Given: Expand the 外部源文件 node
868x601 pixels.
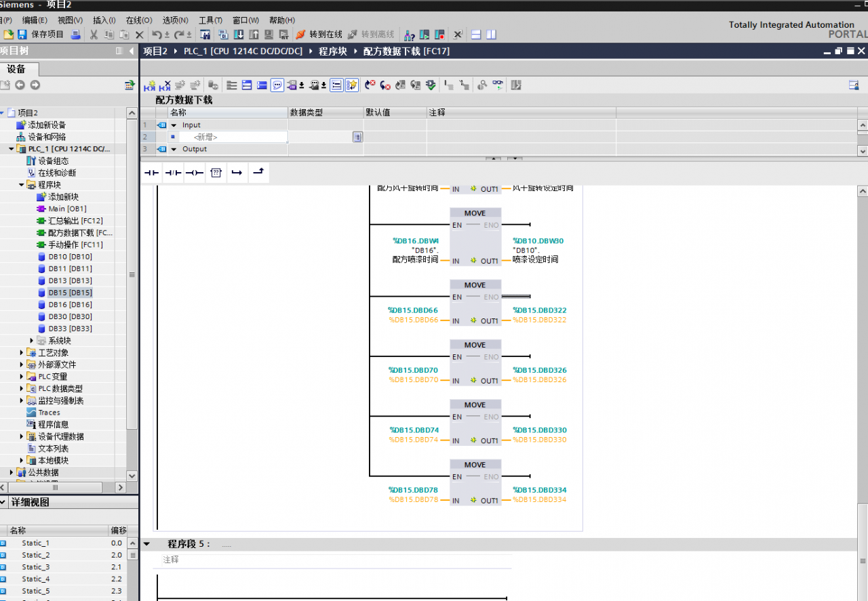Looking at the screenshot, I should click(22, 365).
